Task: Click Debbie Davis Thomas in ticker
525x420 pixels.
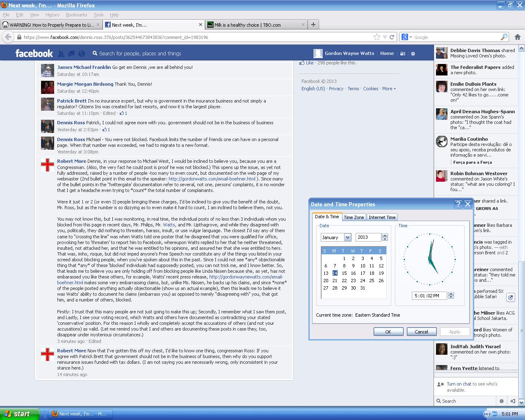Action: tap(475, 50)
